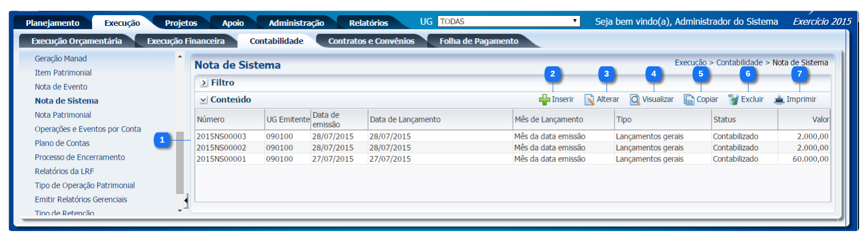The width and height of the screenshot is (868, 240).
Task: Open the UG dropdown showing TODAS
Action: pos(508,22)
